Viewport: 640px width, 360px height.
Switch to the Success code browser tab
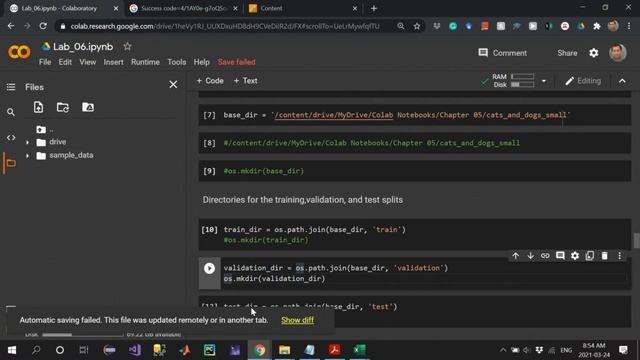click(183, 8)
